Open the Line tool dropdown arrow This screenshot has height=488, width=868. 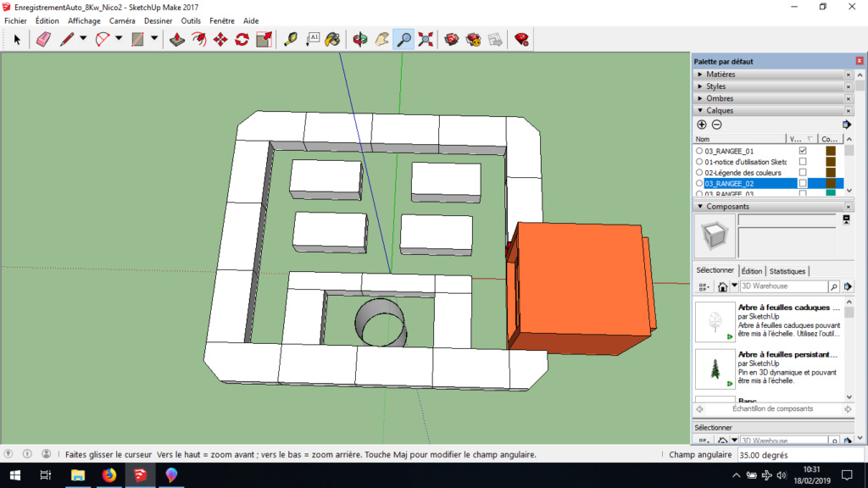(83, 39)
